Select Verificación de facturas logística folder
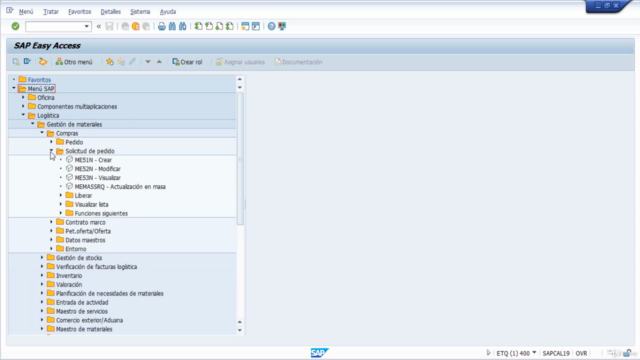 tap(96, 267)
